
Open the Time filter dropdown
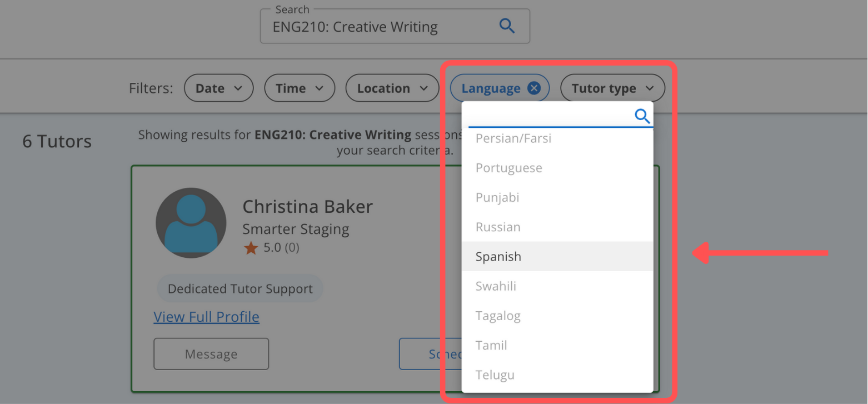click(300, 88)
